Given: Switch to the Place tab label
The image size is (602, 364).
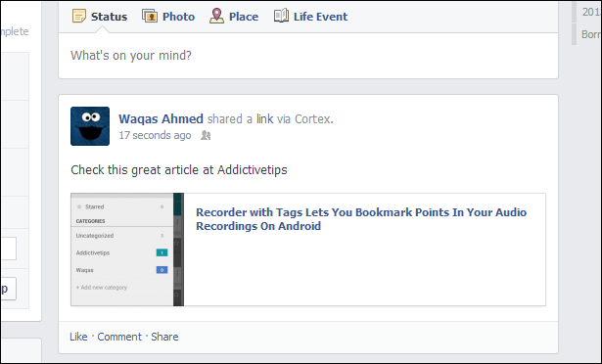Looking at the screenshot, I should (x=244, y=17).
